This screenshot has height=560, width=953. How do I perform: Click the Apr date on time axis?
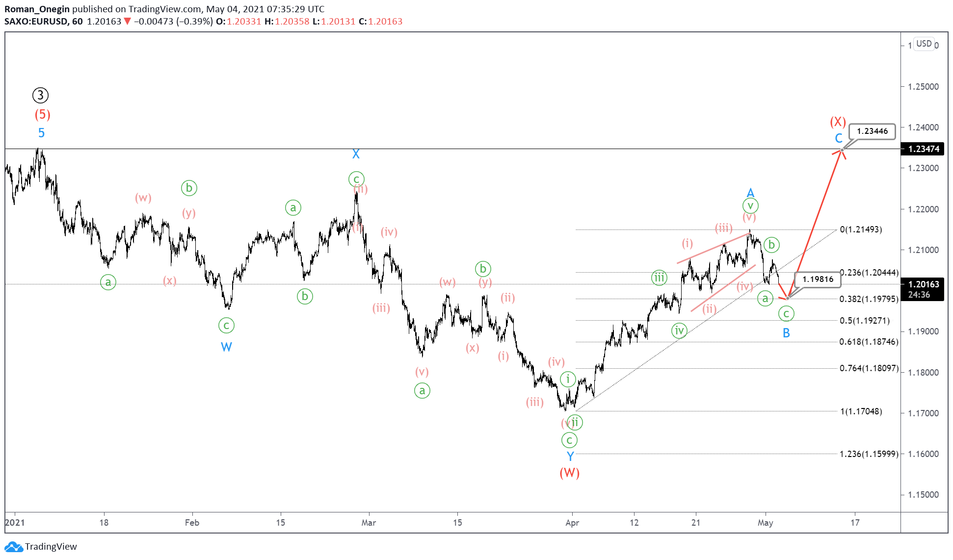(572, 523)
